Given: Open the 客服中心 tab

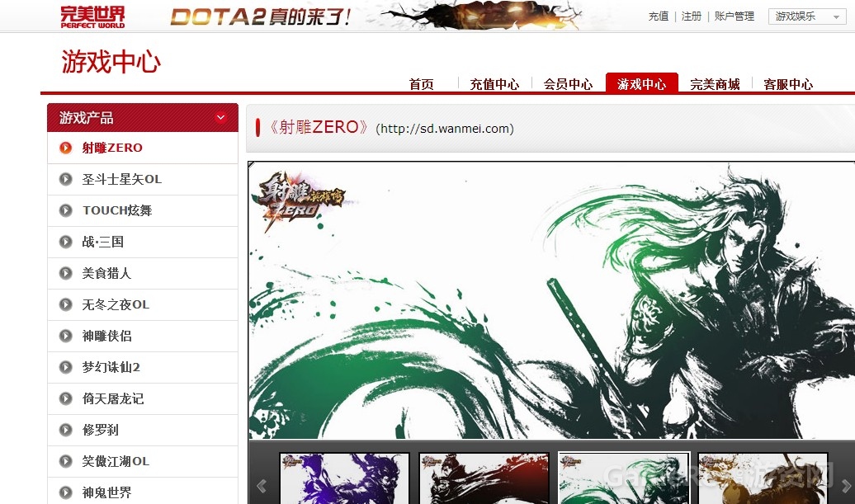Looking at the screenshot, I should click(788, 84).
